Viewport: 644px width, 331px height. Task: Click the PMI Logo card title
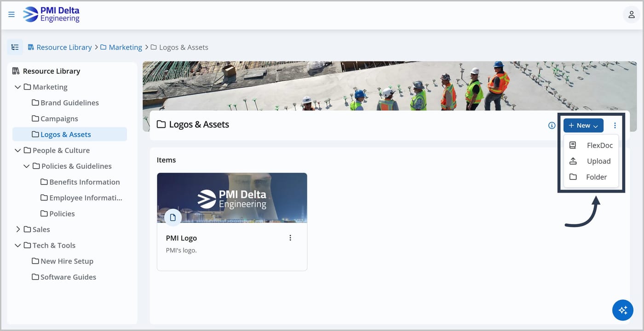click(x=181, y=238)
